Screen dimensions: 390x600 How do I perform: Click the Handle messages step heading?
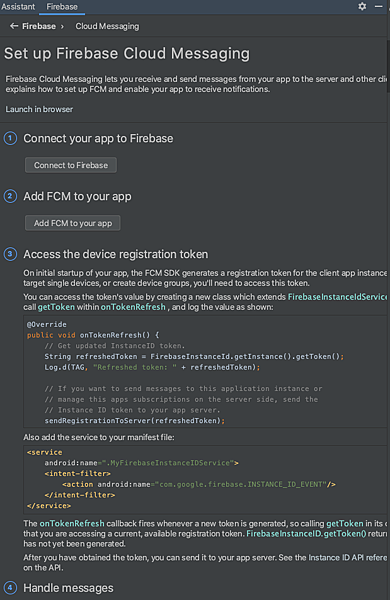click(69, 588)
